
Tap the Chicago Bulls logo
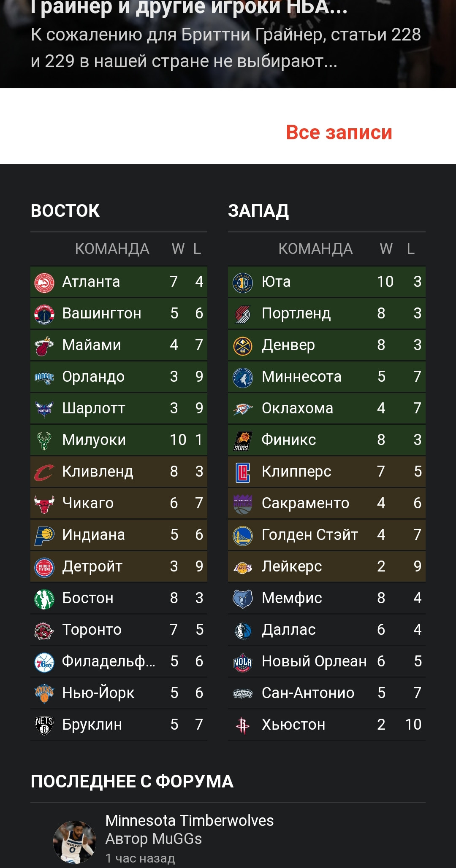[x=44, y=504]
